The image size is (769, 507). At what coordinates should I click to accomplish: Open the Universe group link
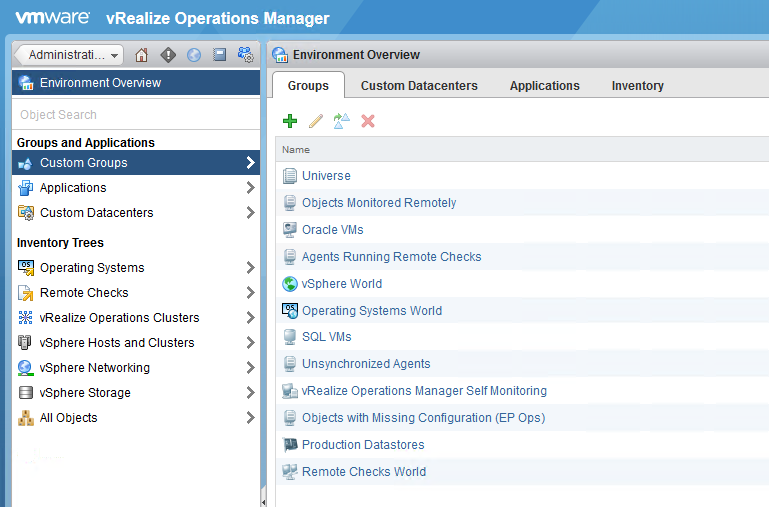[326, 176]
